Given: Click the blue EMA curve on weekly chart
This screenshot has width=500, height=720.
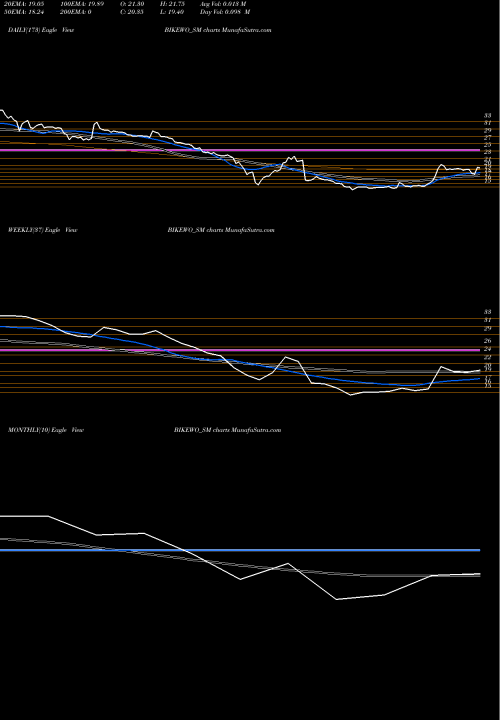Looking at the screenshot, I should pos(239,363).
